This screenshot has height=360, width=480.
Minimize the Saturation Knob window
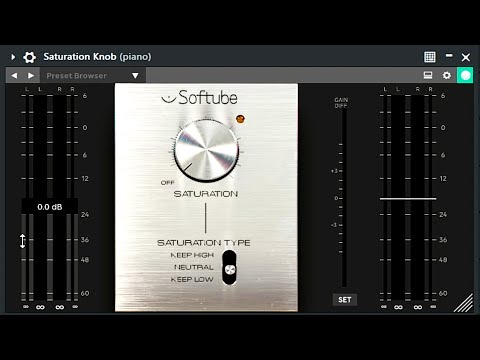[x=449, y=55]
